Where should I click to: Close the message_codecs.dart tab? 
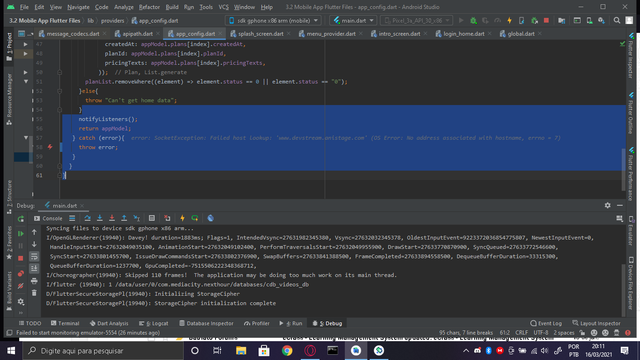click(x=104, y=34)
